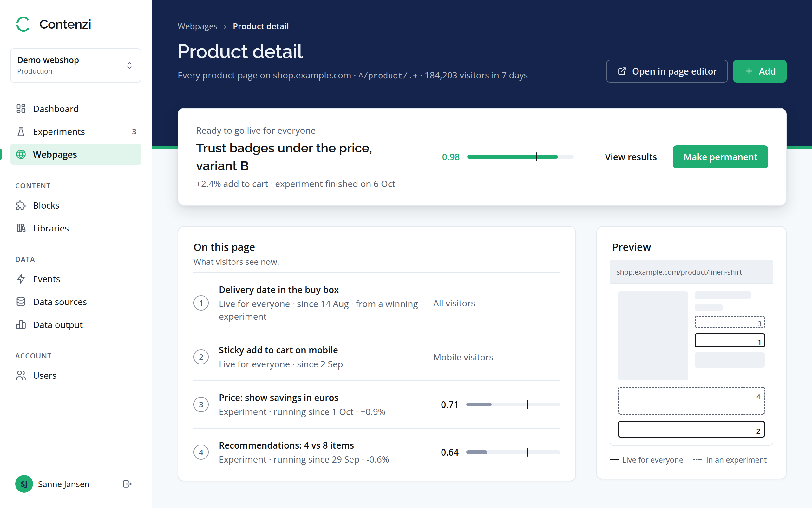The image size is (812, 508).
Task: Go back to Webpages breadcrumb
Action: [197, 26]
